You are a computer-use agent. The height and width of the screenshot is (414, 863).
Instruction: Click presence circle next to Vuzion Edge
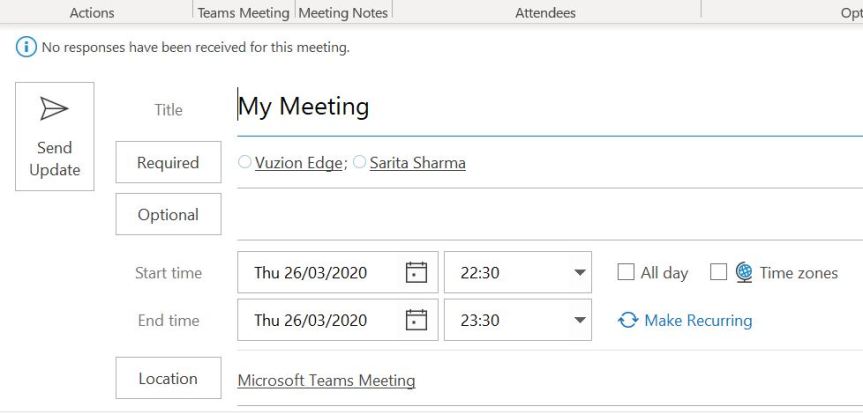[x=245, y=163]
